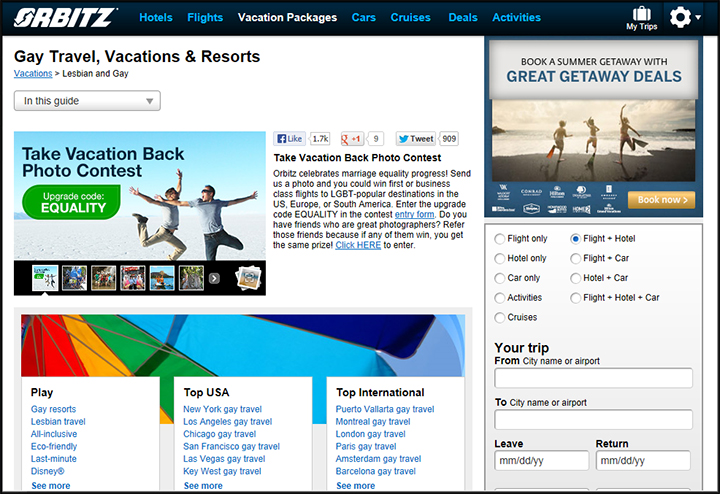Select the fifth carousel thumbnail
This screenshot has width=720, height=494.
pyautogui.click(x=162, y=278)
